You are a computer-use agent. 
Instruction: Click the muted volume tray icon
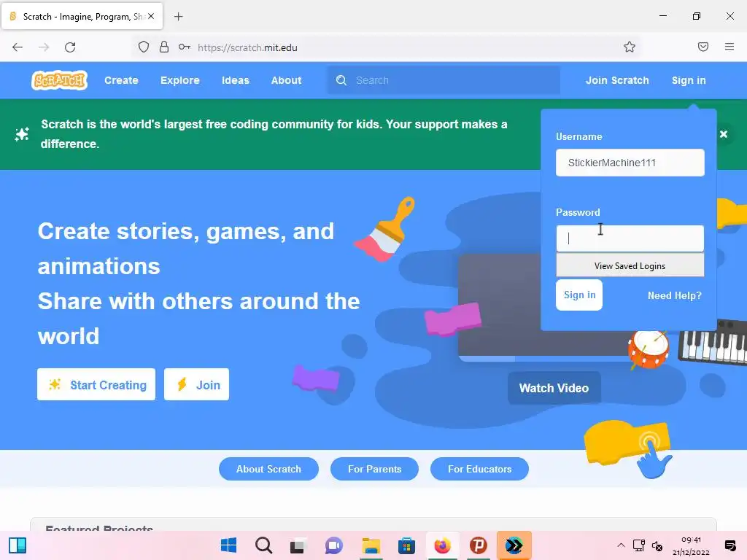click(x=657, y=545)
